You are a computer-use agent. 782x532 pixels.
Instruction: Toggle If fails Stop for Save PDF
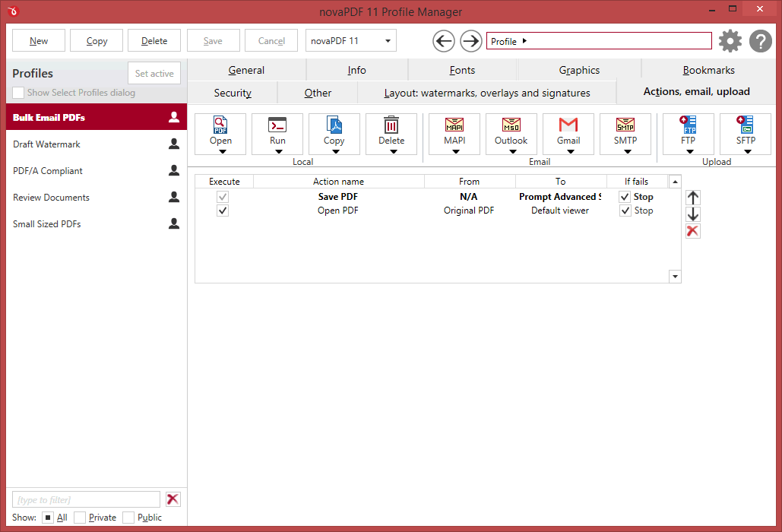[x=625, y=197]
